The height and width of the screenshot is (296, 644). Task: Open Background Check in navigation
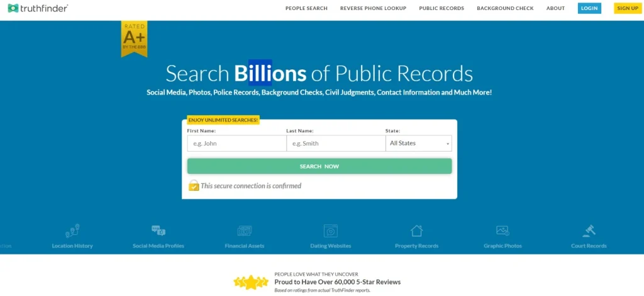point(505,8)
